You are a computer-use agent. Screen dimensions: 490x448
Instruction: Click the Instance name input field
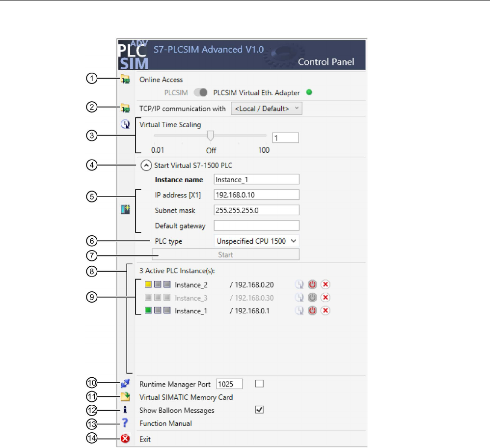(x=257, y=179)
